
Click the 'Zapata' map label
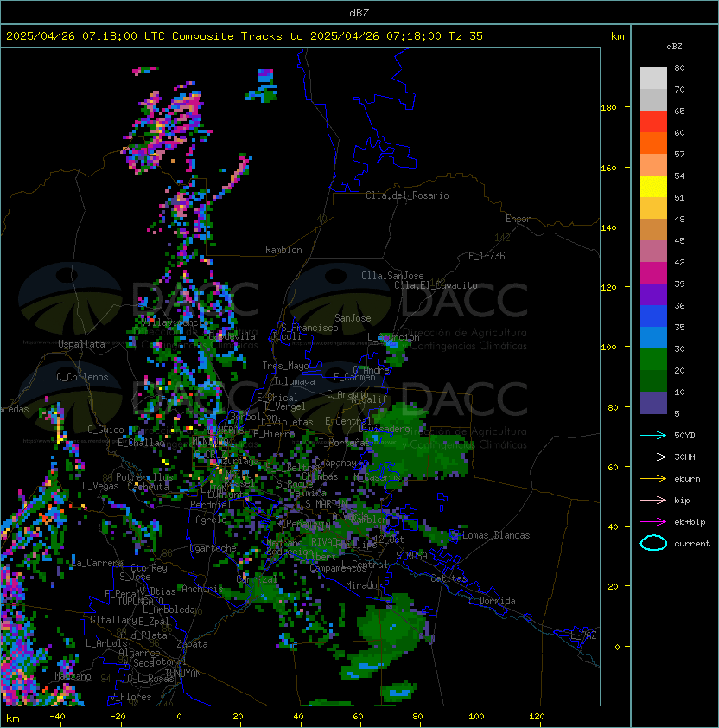(192, 644)
